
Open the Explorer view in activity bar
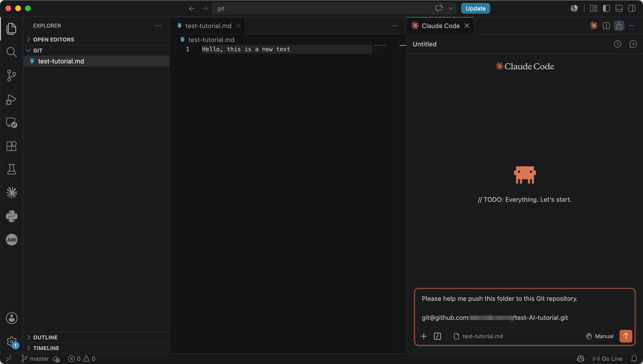click(11, 29)
